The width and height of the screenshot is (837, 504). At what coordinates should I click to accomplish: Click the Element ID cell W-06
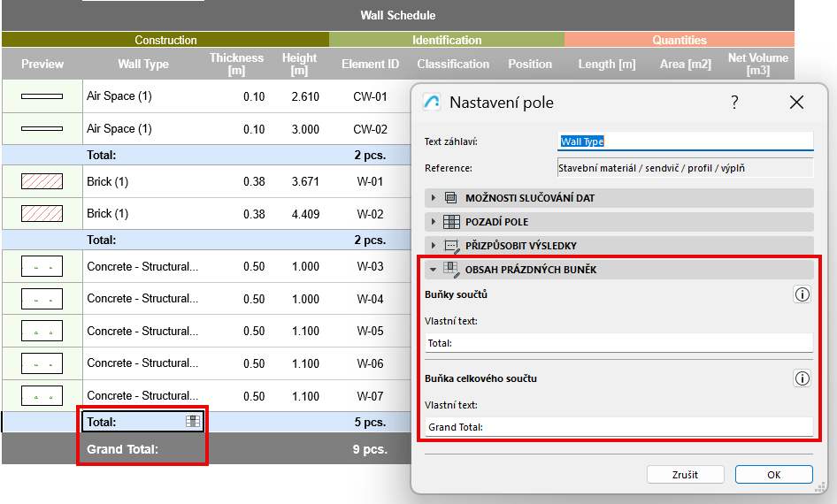click(x=370, y=363)
